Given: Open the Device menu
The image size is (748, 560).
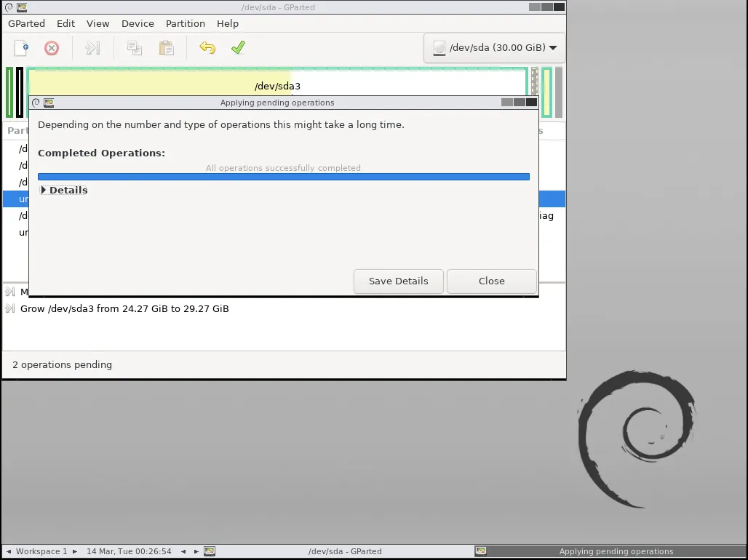Looking at the screenshot, I should pos(138,23).
